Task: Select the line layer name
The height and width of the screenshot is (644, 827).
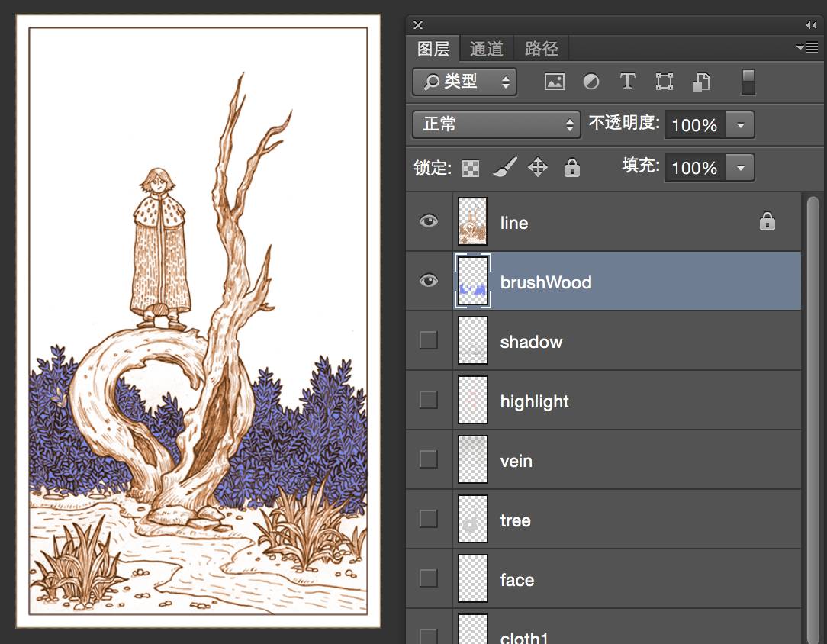Action: (x=514, y=223)
